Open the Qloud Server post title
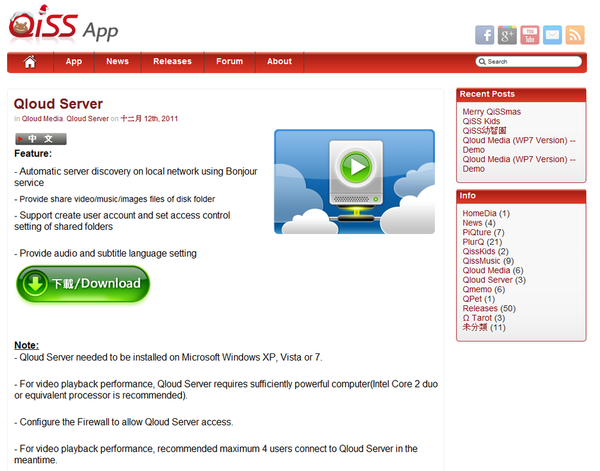 click(x=58, y=104)
